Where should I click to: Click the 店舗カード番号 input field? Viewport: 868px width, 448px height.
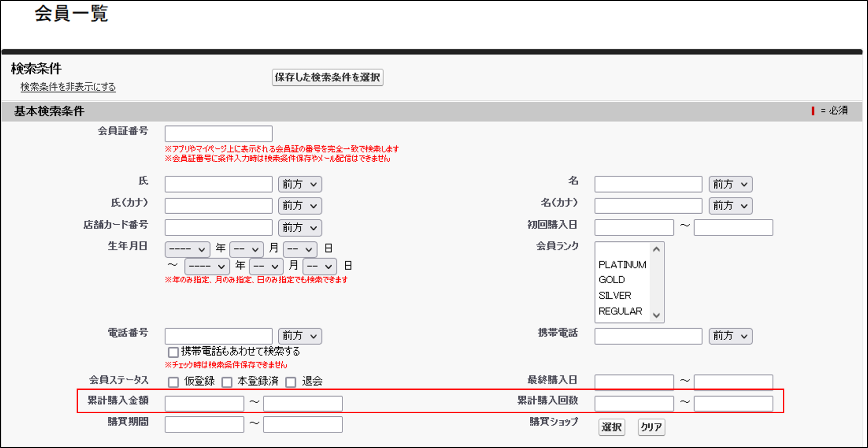click(x=218, y=227)
